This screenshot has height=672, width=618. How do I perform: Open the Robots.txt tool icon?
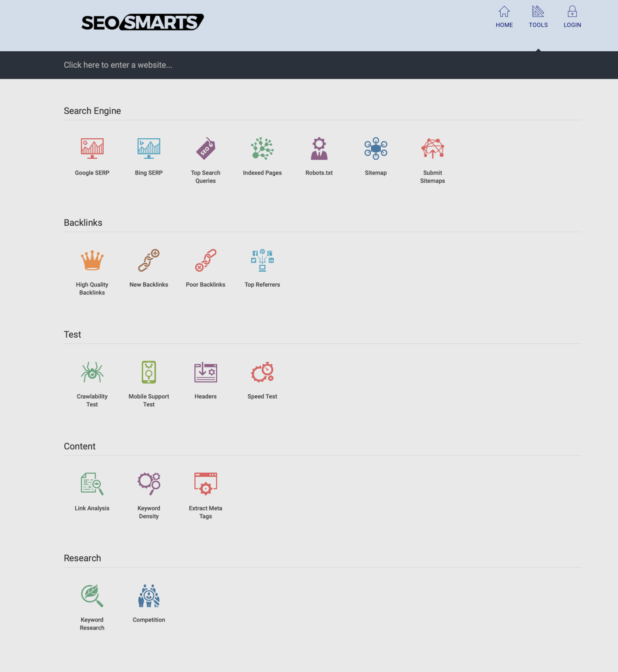(x=319, y=148)
